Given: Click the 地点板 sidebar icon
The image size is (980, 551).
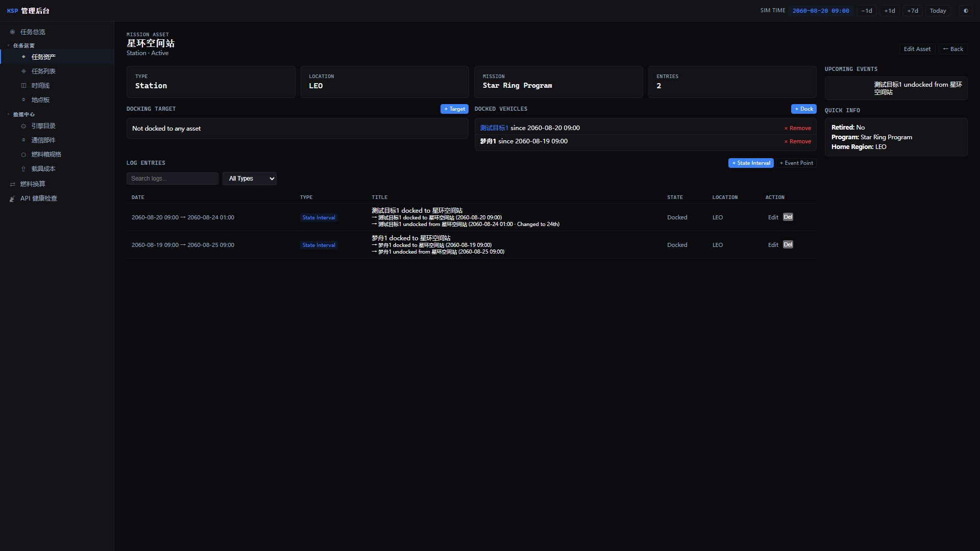Looking at the screenshot, I should [x=23, y=100].
